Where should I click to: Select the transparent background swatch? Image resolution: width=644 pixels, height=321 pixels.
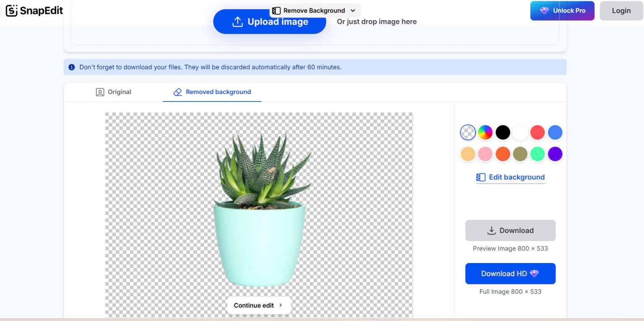pyautogui.click(x=467, y=132)
